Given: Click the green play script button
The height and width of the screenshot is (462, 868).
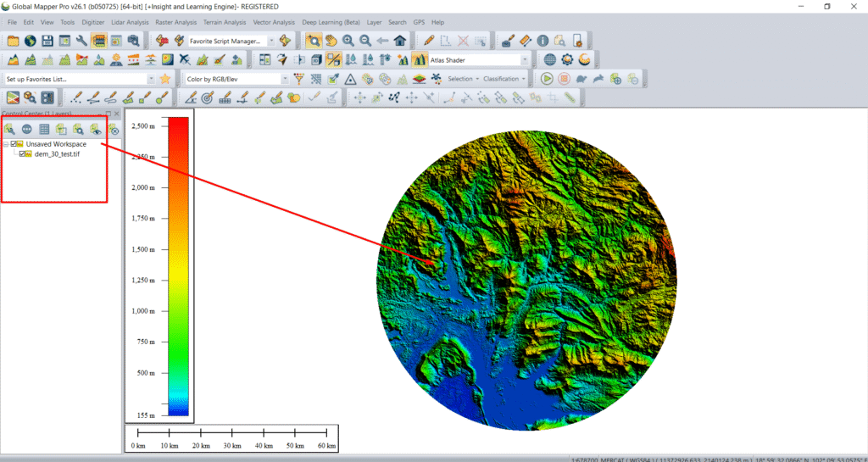Looking at the screenshot, I should 547,79.
